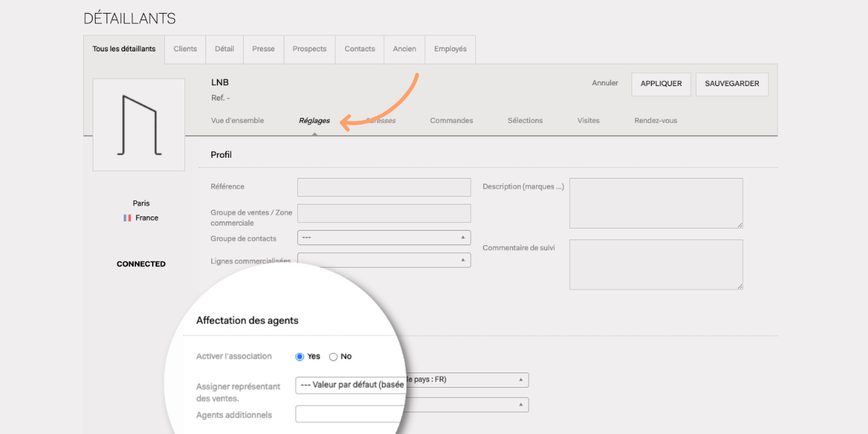This screenshot has height=434, width=868.
Task: Open the Tous les détaillants tab
Action: tap(124, 49)
